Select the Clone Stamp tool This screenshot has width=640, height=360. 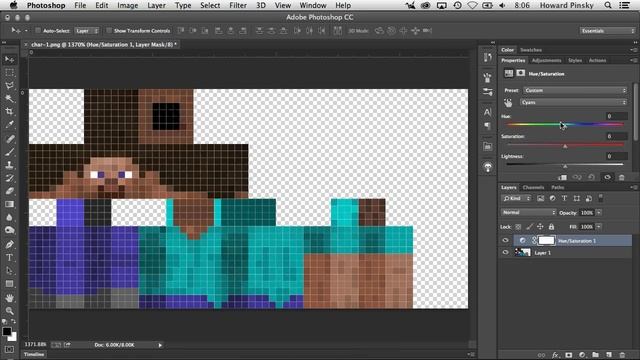[x=9, y=165]
